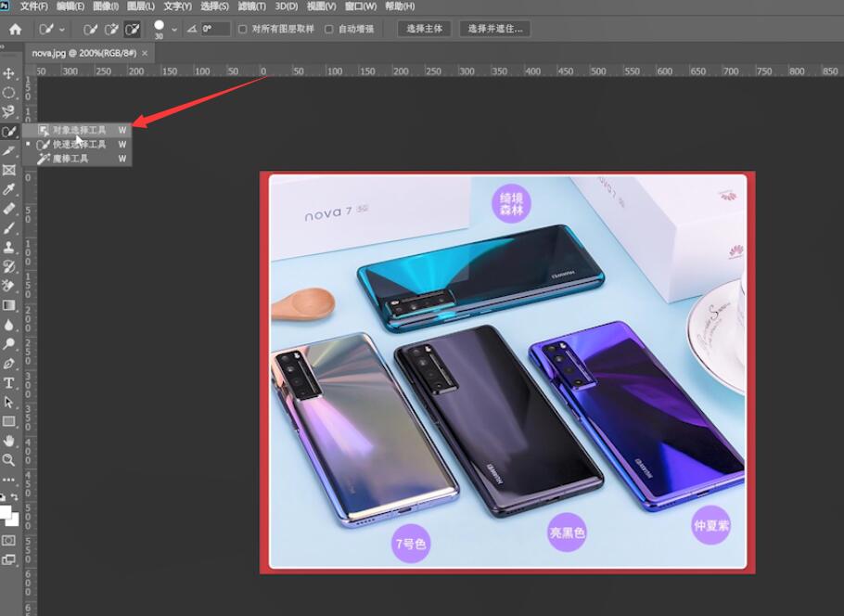The image size is (844, 616).
Task: Click the brush angle icon
Action: click(x=192, y=29)
